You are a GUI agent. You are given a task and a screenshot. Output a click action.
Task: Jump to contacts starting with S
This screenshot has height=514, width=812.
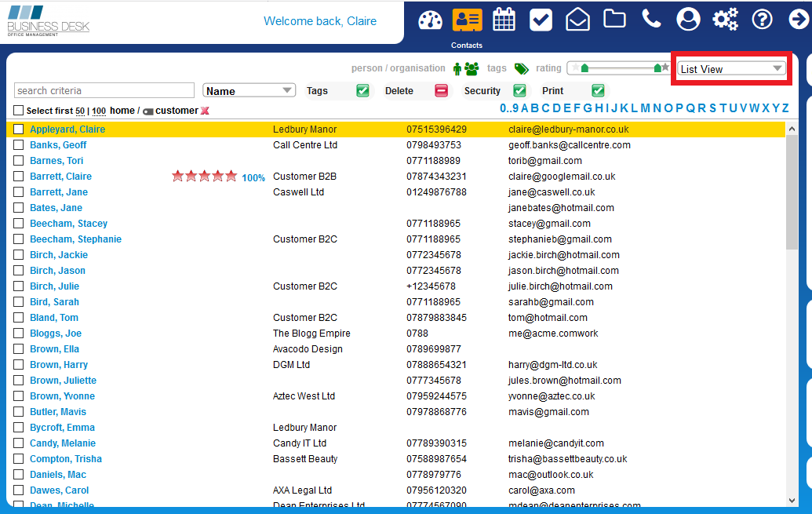click(712, 108)
